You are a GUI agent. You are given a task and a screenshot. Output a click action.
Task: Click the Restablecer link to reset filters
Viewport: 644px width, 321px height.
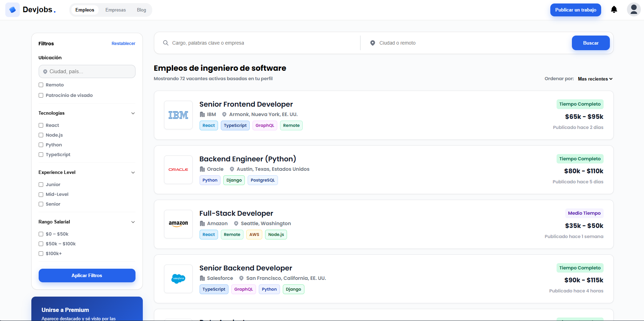click(x=123, y=43)
